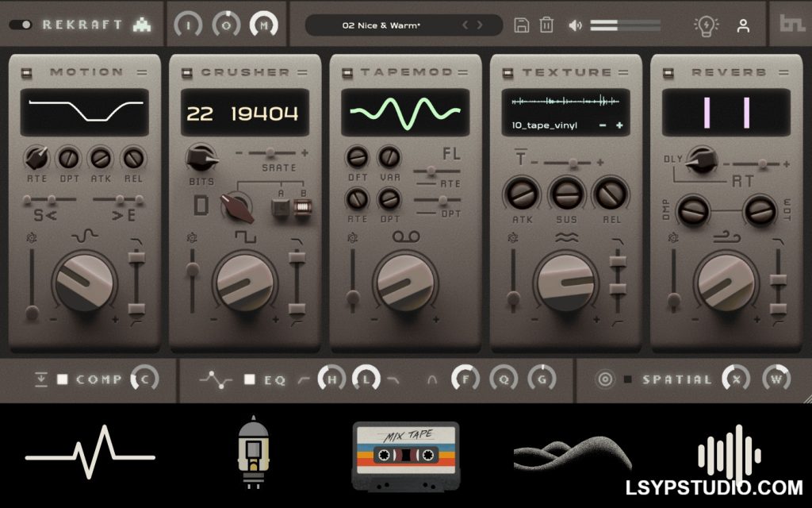
Task: Click the Crusher BITS knob
Action: [x=201, y=158]
